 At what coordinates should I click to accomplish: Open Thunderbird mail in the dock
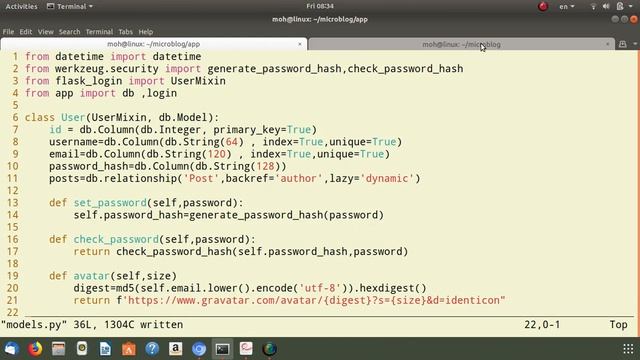pyautogui.click(x=11, y=349)
